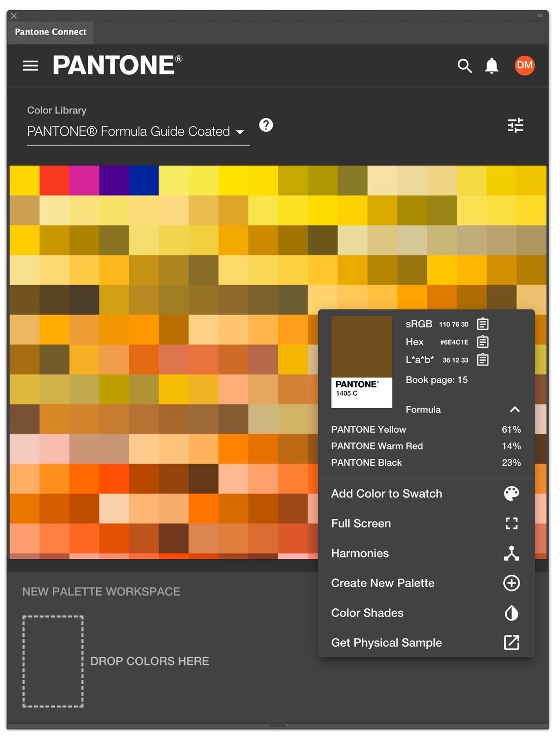The width and height of the screenshot is (560, 740).
Task: Click the PANTONE 1405 C brown preview chip
Action: pyautogui.click(x=362, y=362)
